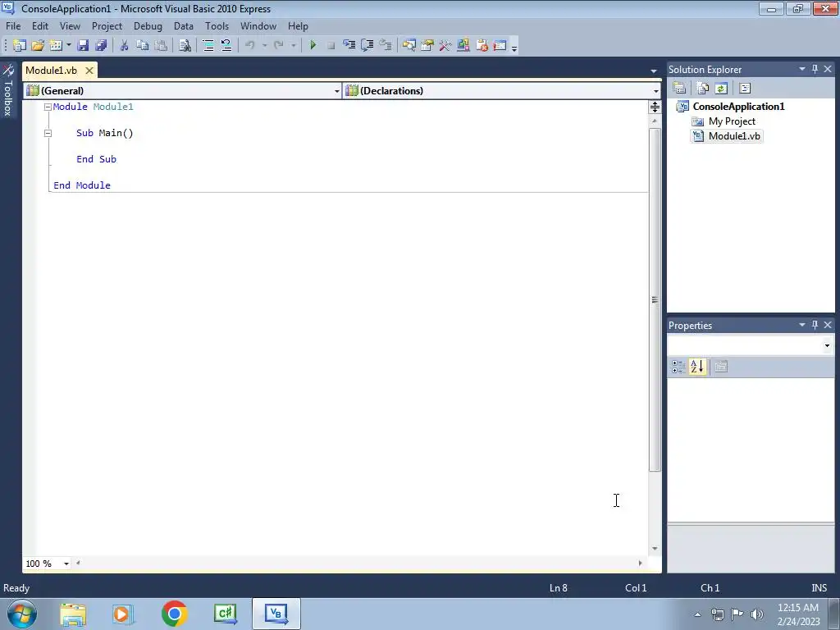This screenshot has height=630, width=840.
Task: Open the Help menu
Action: (298, 25)
